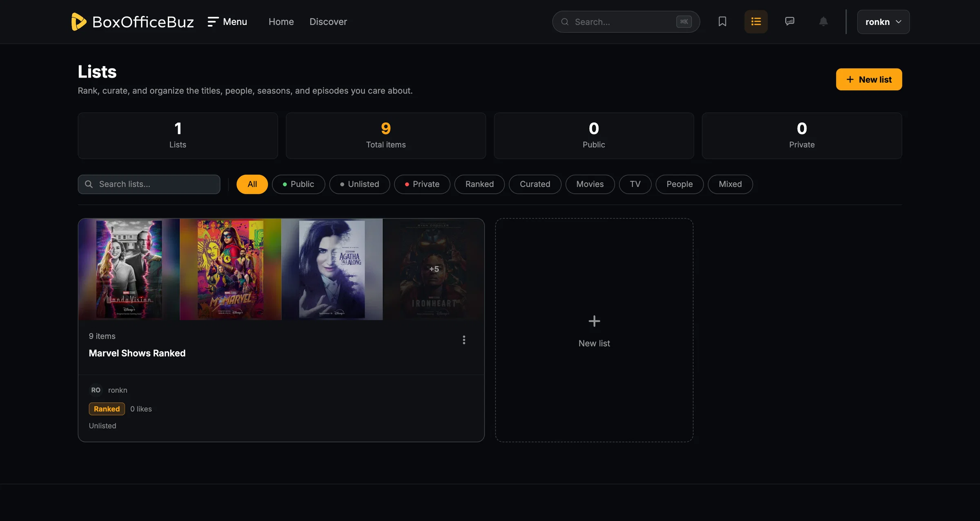Click the keyboard shortcut badge in Search

click(684, 22)
